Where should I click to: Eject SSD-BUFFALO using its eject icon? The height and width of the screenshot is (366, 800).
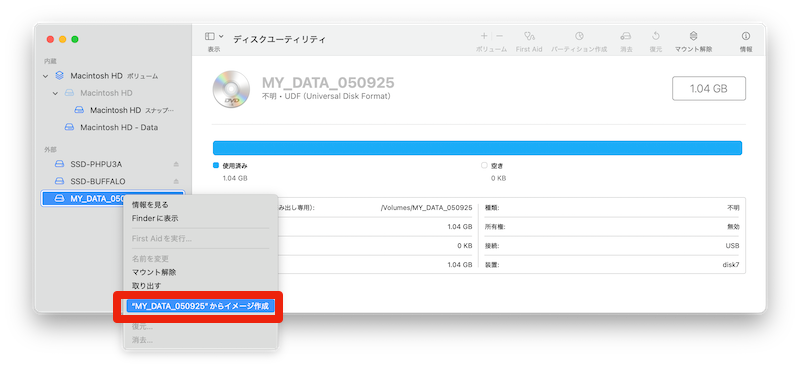pyautogui.click(x=176, y=181)
